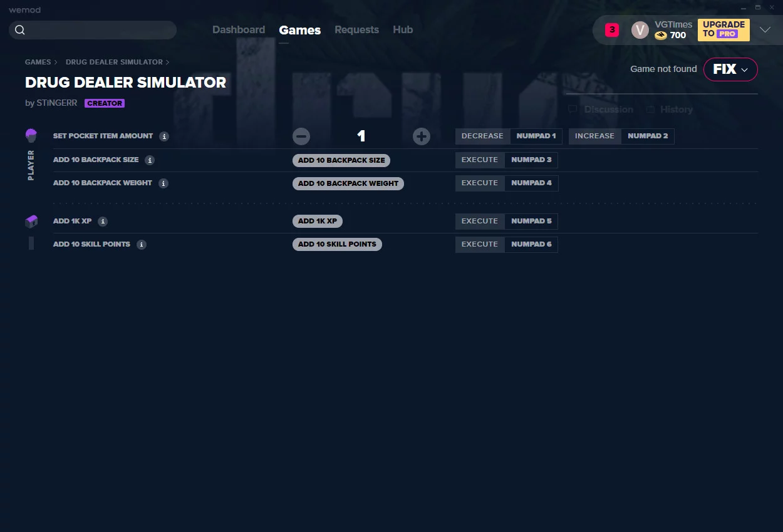Click the vertical PLAYER category label
The height and width of the screenshot is (532, 783).
(x=31, y=165)
